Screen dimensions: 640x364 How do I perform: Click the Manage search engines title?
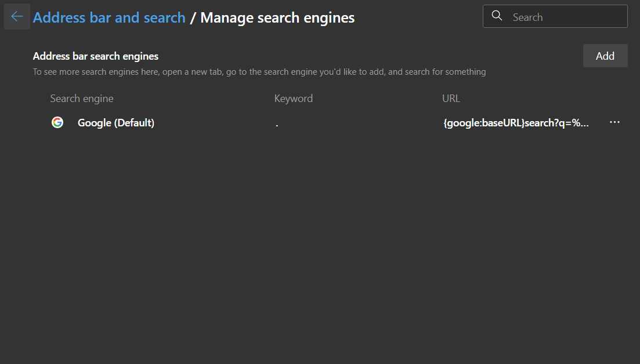click(277, 17)
